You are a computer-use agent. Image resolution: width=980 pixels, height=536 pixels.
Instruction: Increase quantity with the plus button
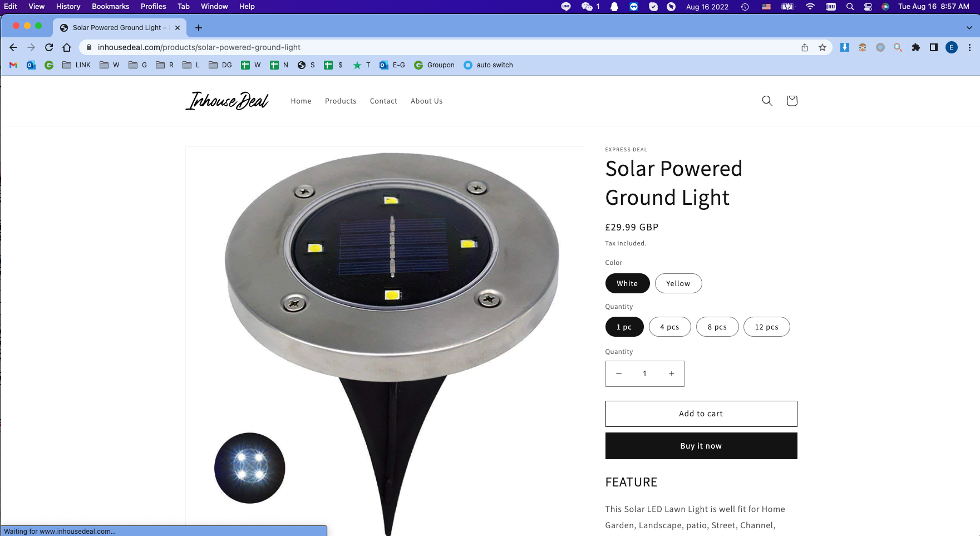pos(672,373)
